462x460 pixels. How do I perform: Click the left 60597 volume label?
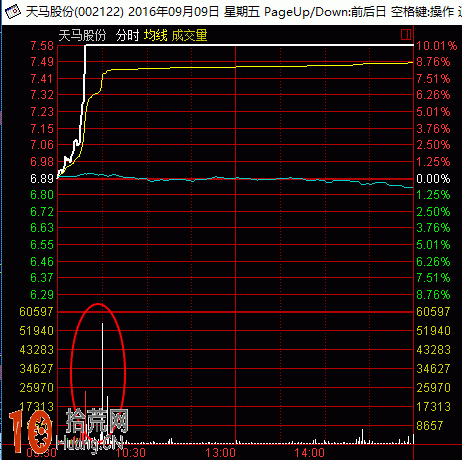36,312
